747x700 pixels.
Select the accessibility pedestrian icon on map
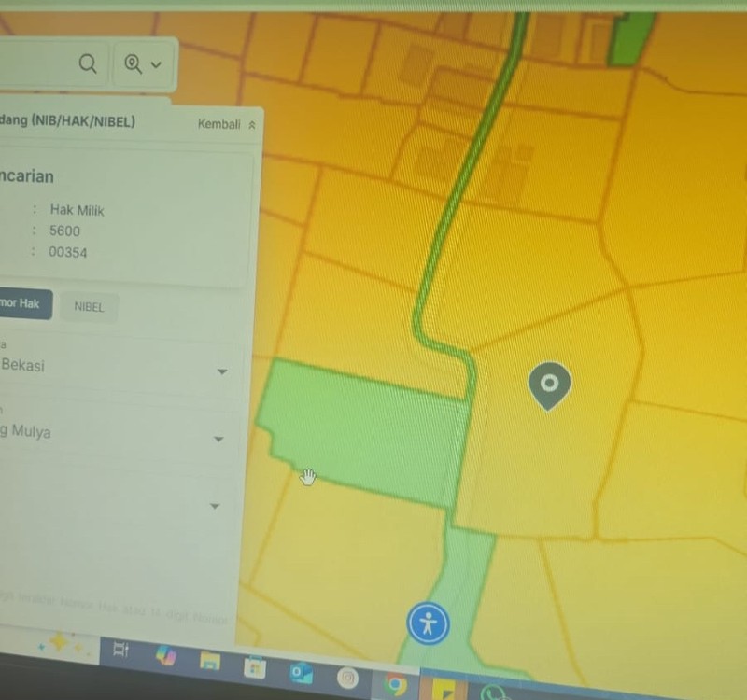(x=429, y=623)
